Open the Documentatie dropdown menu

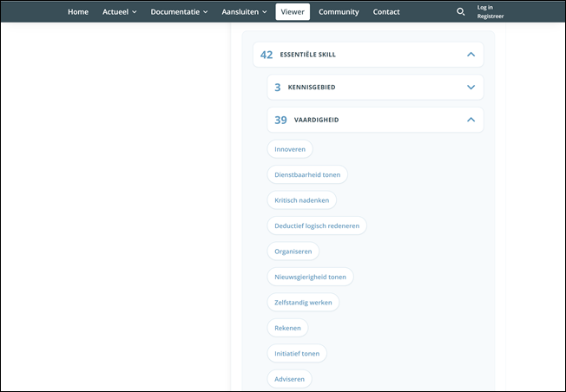(x=179, y=12)
